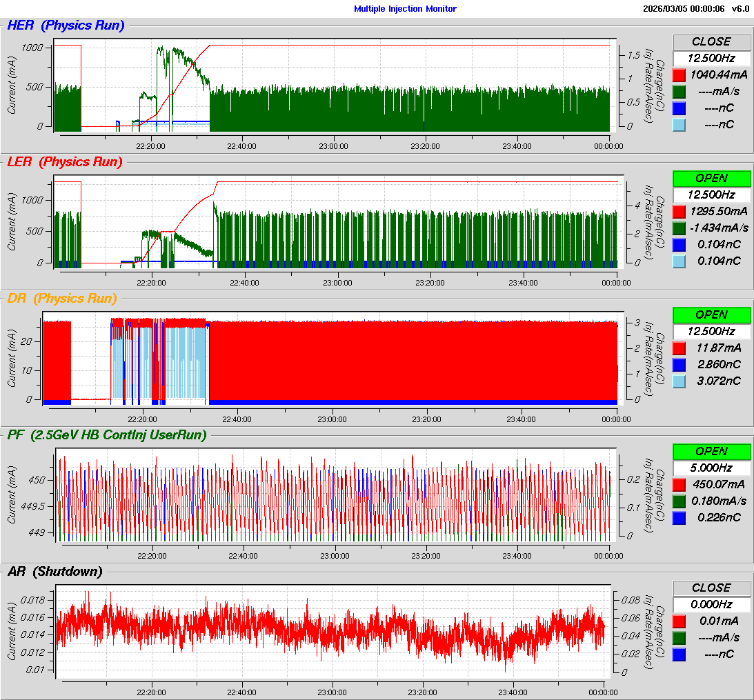The height and width of the screenshot is (700, 754).
Task: Click the HER red current color swatch
Action: point(679,75)
